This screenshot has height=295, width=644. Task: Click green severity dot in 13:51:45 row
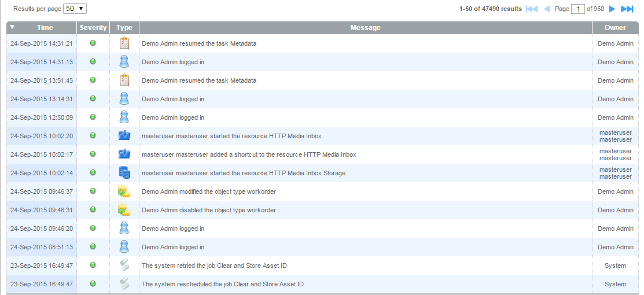click(x=93, y=80)
